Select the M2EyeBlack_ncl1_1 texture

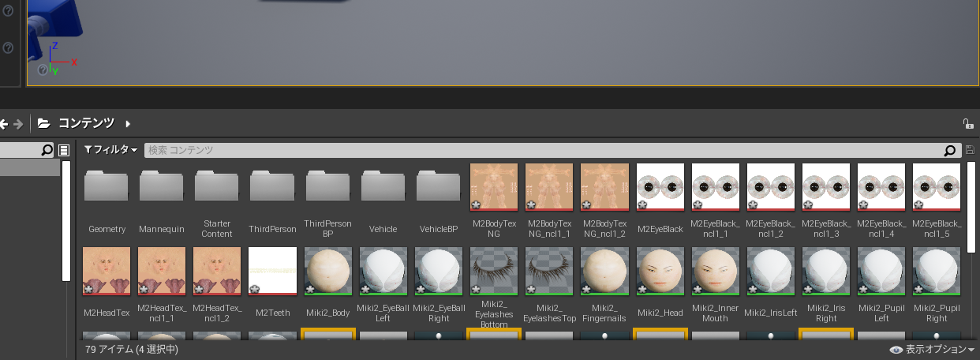(715, 187)
